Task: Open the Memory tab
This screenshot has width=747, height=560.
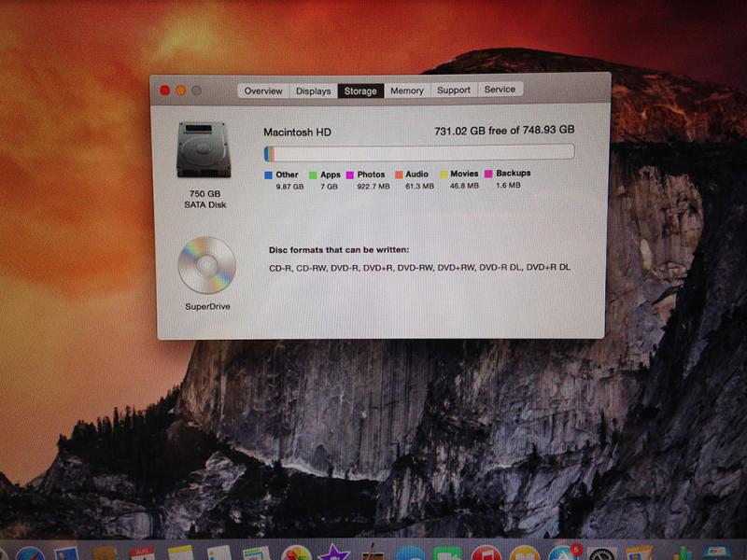Action: point(407,91)
